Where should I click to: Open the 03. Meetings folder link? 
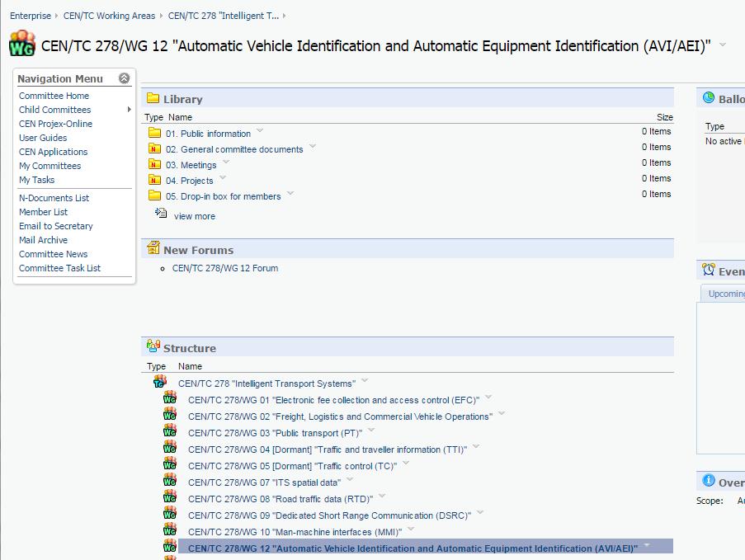pyautogui.click(x=191, y=165)
